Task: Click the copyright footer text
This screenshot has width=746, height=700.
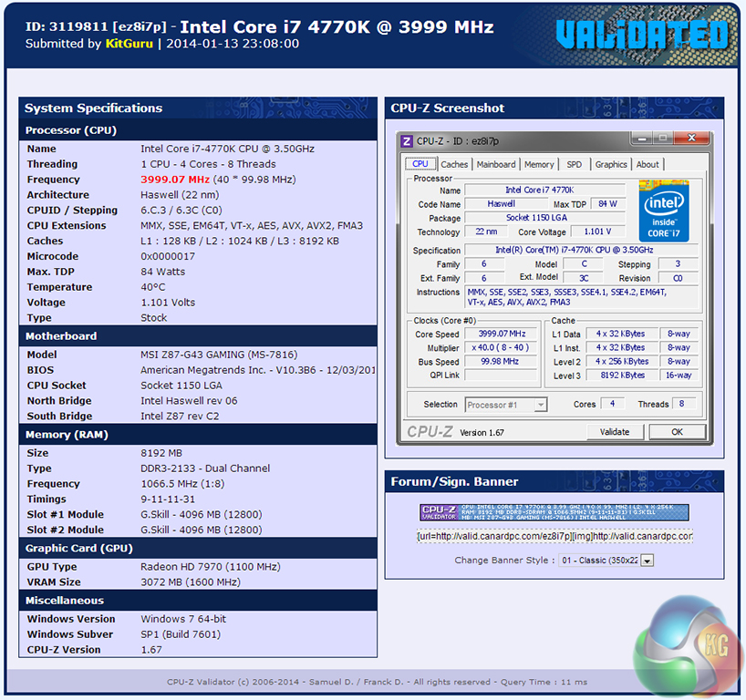Action: tap(377, 682)
